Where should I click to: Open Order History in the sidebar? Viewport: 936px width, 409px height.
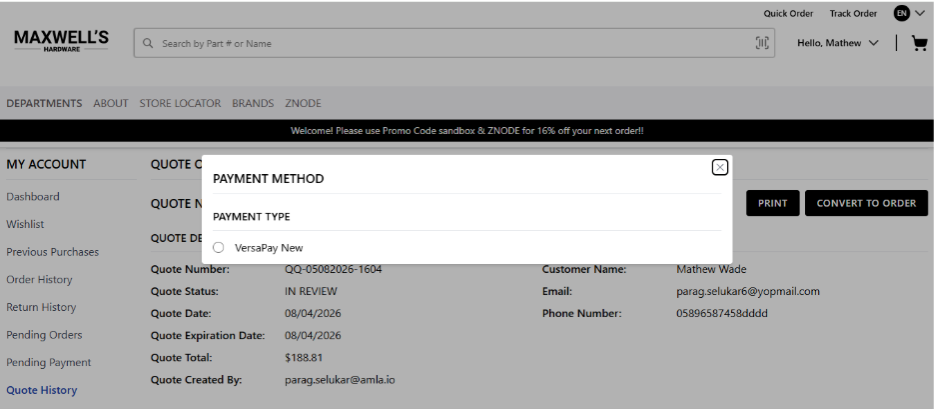click(x=39, y=279)
